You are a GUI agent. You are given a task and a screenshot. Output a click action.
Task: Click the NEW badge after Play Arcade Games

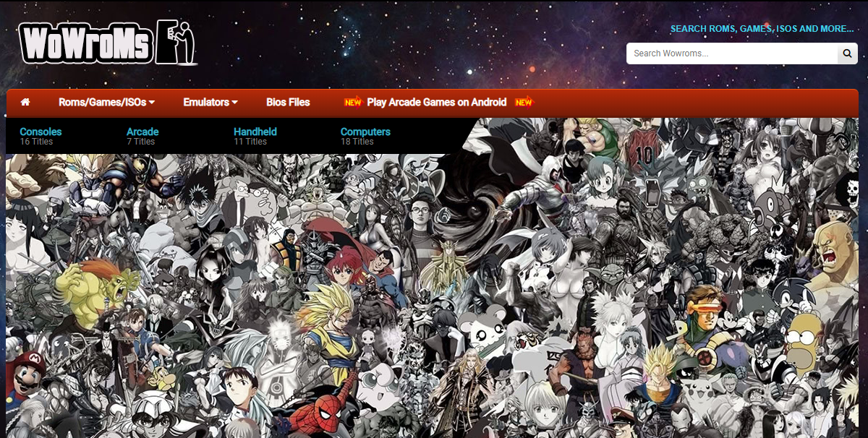[x=524, y=103]
